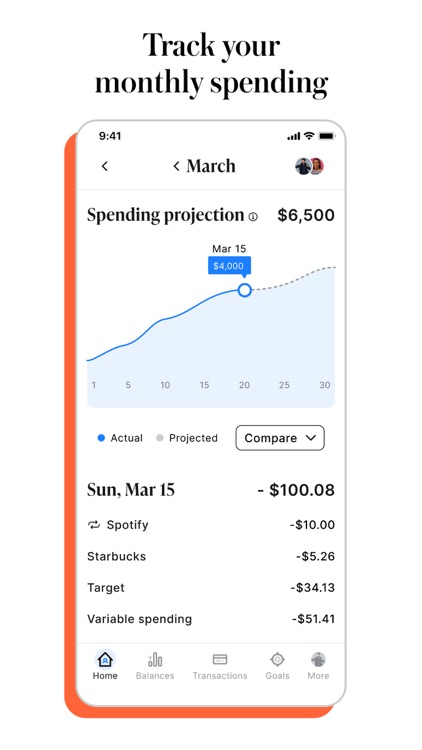The image size is (422, 750).
Task: Tap the Spending projection info icon
Action: point(253,217)
